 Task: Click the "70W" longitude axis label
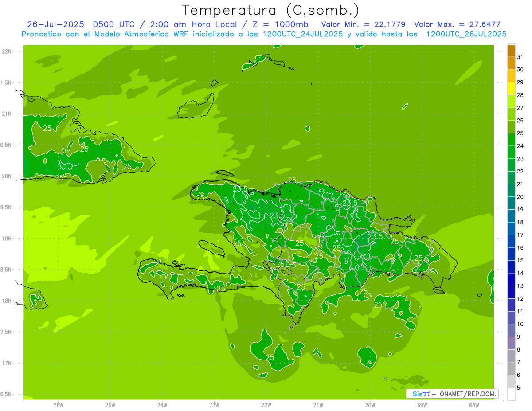370,405
